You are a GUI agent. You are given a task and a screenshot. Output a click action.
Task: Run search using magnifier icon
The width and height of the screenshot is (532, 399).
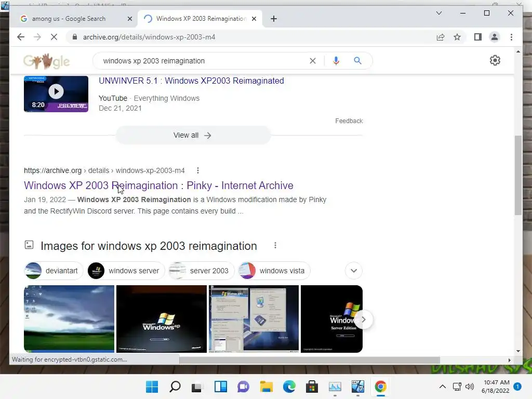click(357, 61)
